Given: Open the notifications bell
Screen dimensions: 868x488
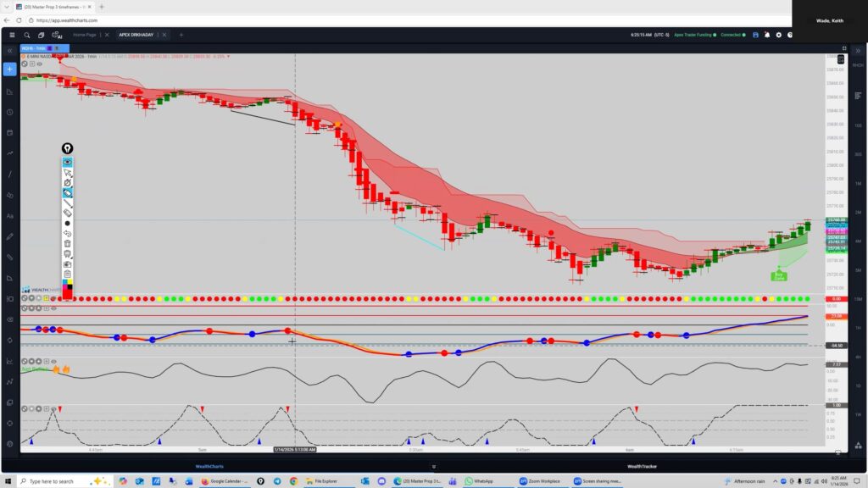Looking at the screenshot, I should tap(767, 35).
